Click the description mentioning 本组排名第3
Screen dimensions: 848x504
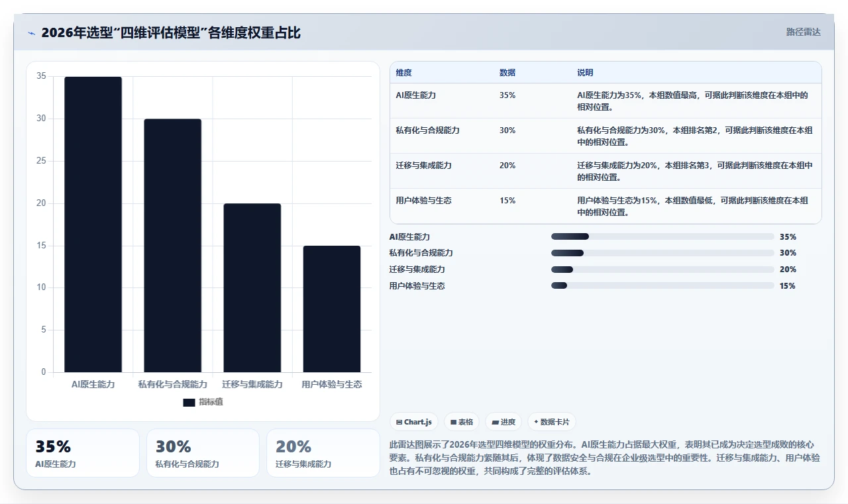pyautogui.click(x=696, y=171)
